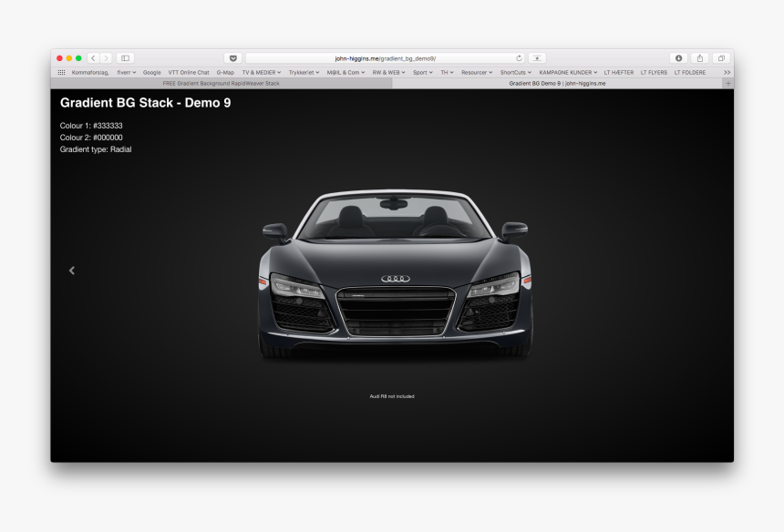Click the Pocket extension icon

coord(232,56)
